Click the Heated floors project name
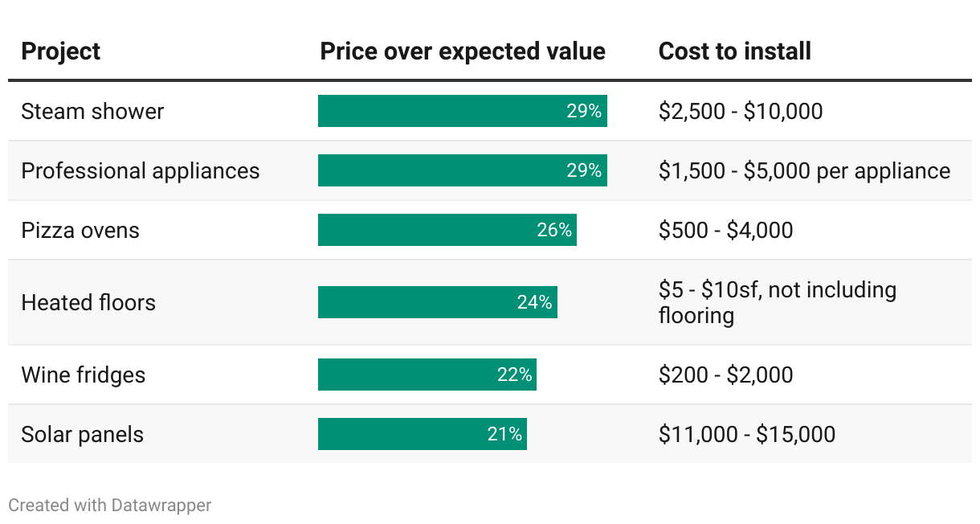 coord(88,302)
